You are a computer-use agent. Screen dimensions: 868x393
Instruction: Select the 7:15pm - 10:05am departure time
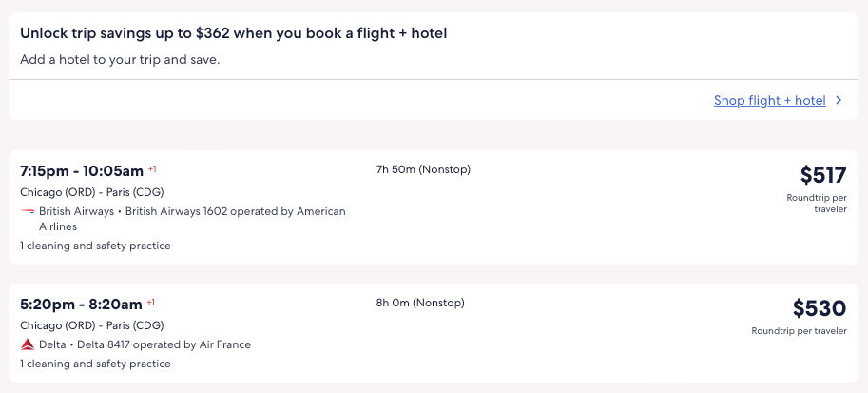click(x=82, y=171)
